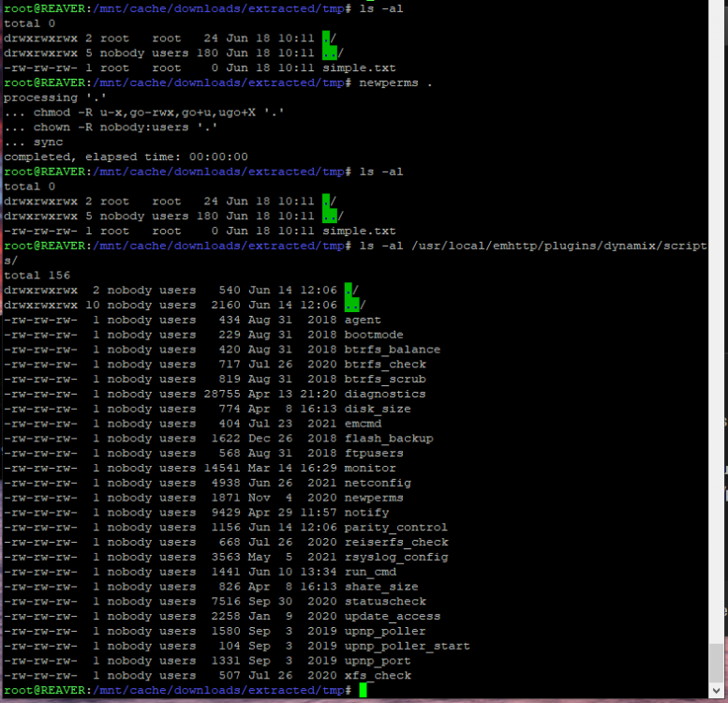Click the file name 'diagnostics'

(x=385, y=395)
